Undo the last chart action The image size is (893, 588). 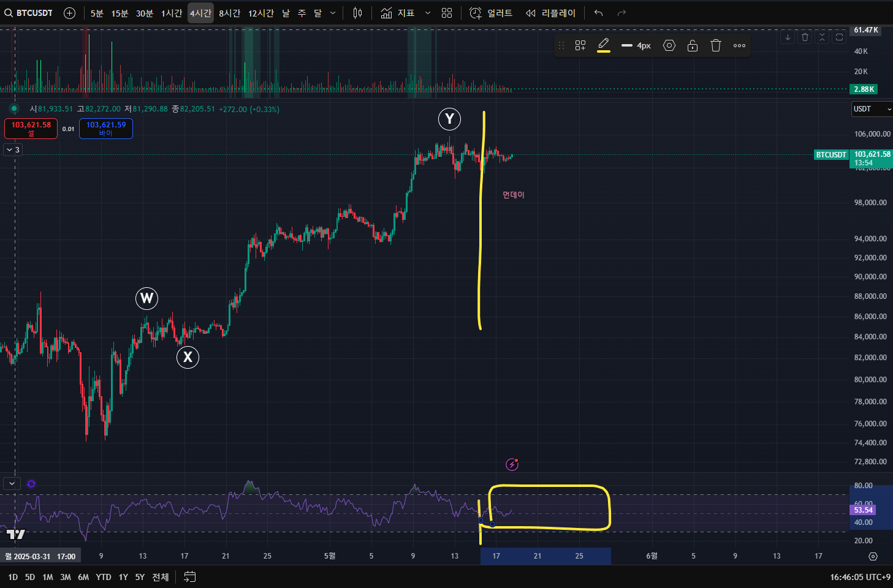tap(599, 13)
